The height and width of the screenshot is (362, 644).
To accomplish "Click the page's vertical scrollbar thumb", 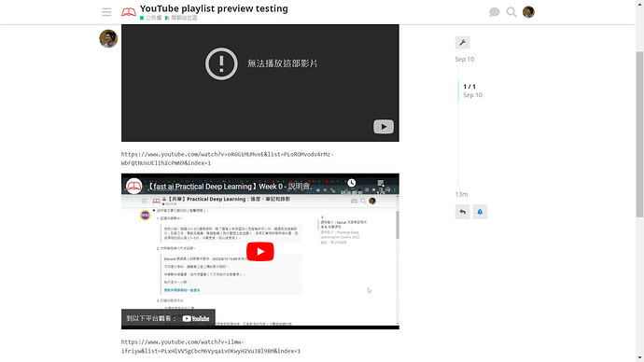I will click(x=639, y=134).
